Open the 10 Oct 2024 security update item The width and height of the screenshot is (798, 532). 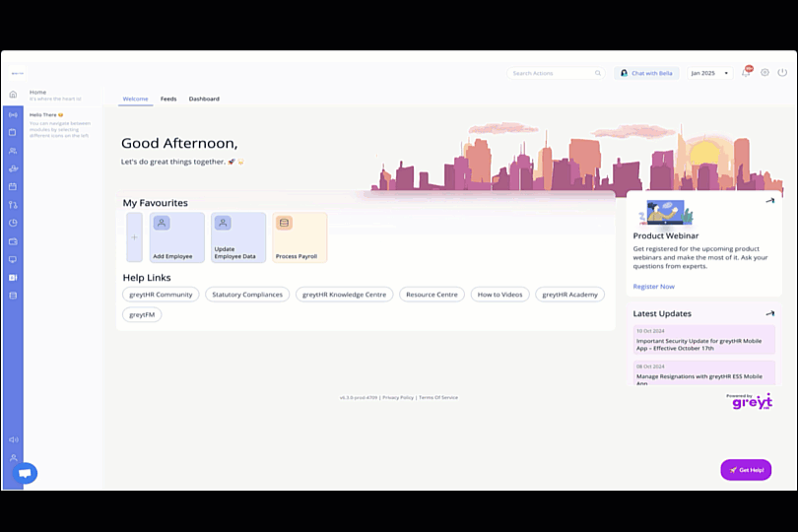pos(704,340)
